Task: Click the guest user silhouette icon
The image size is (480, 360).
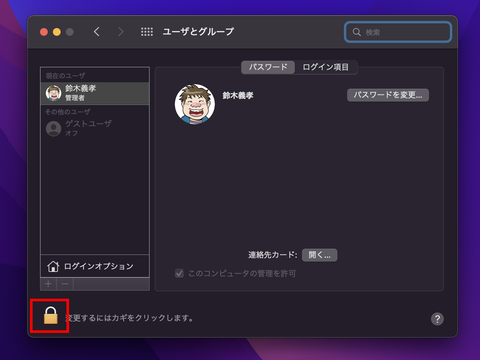Action: point(53,128)
